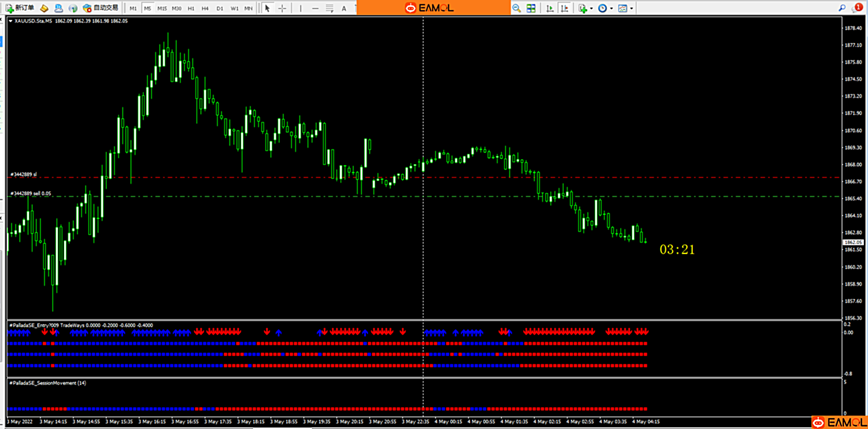Click the current price tag 1862.05

[x=853, y=242]
